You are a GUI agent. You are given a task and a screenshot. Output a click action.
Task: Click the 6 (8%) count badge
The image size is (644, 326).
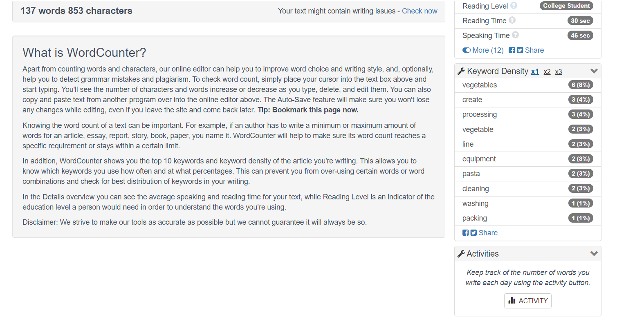click(x=581, y=85)
